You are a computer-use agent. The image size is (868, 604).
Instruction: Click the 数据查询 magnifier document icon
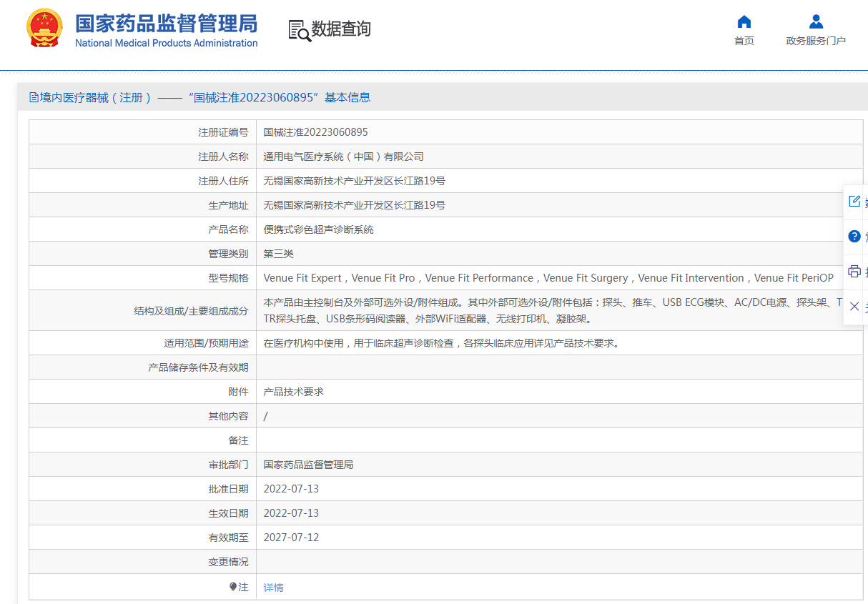click(x=300, y=30)
